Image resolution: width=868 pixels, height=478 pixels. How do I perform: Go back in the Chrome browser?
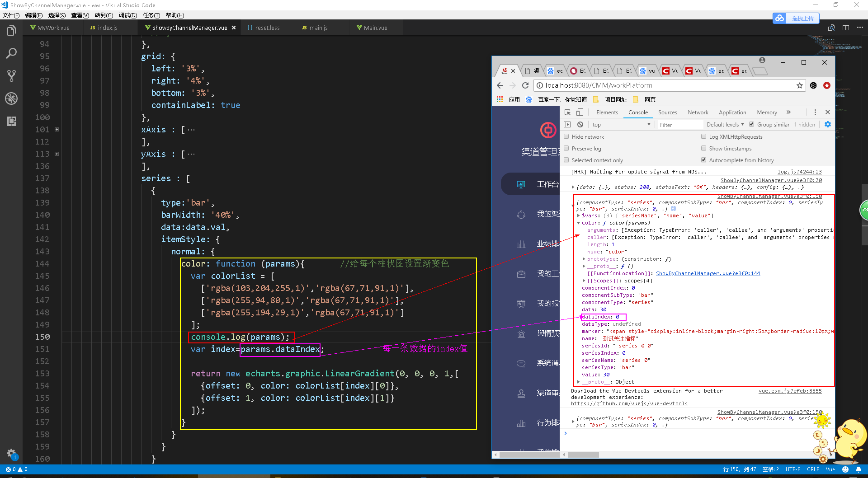pyautogui.click(x=500, y=85)
